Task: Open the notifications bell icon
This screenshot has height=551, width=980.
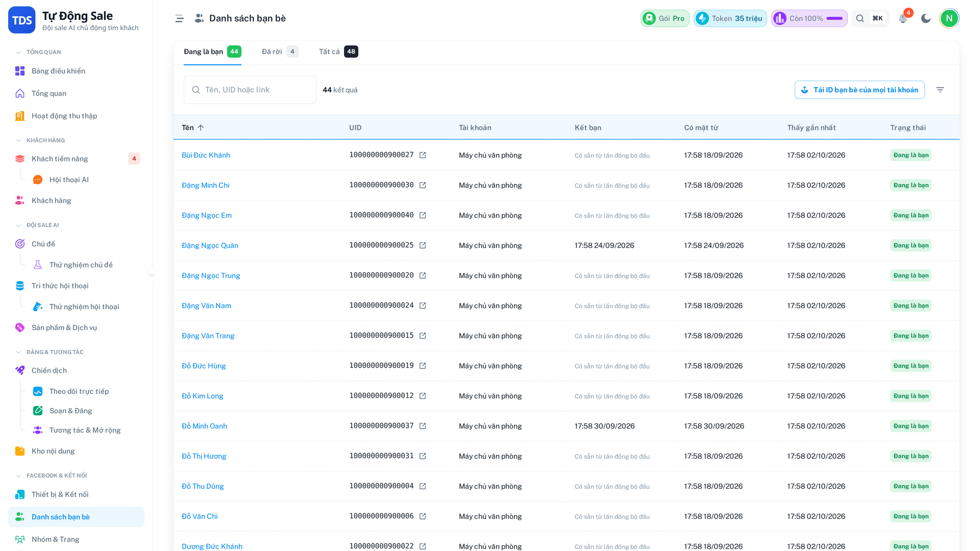Action: [x=902, y=18]
